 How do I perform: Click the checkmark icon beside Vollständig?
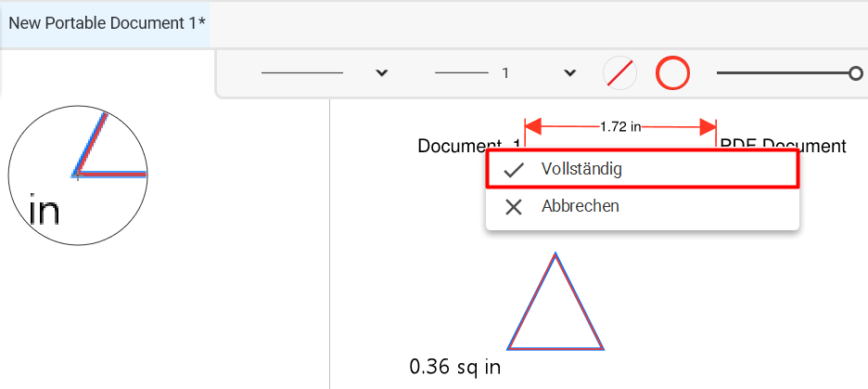[514, 170]
